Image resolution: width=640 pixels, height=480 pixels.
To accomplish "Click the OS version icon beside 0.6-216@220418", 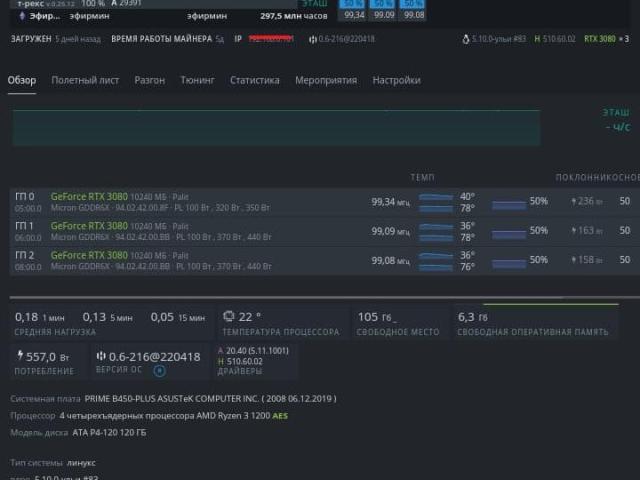I will point(100,356).
